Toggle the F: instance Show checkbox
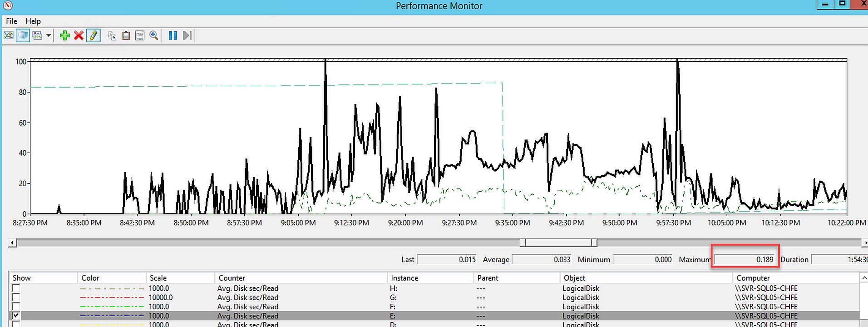Image resolution: width=868 pixels, height=327 pixels. click(16, 307)
